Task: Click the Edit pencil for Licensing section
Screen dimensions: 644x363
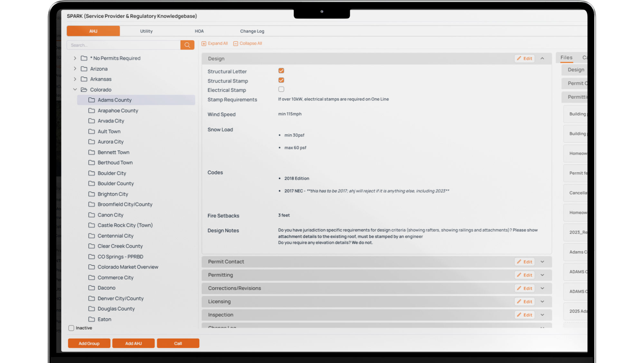Action: [519, 301]
